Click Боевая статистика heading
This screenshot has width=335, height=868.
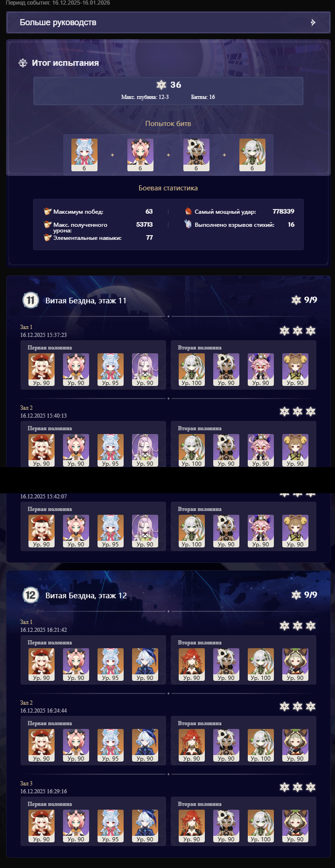click(x=168, y=188)
